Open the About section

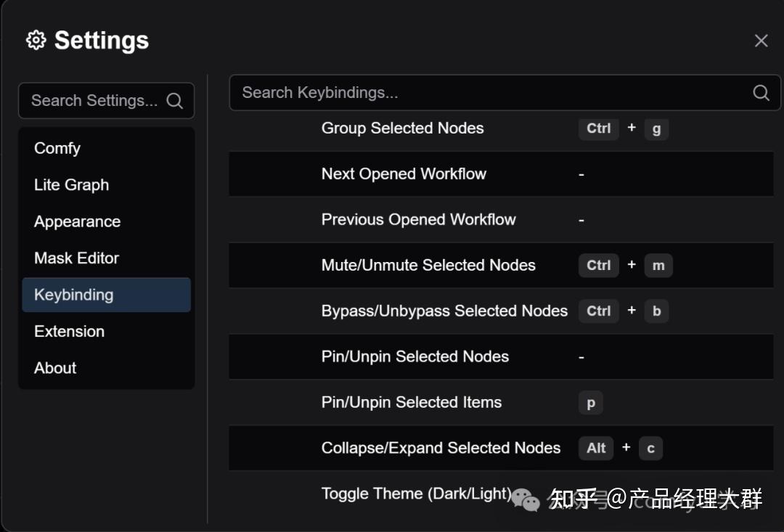pyautogui.click(x=55, y=368)
